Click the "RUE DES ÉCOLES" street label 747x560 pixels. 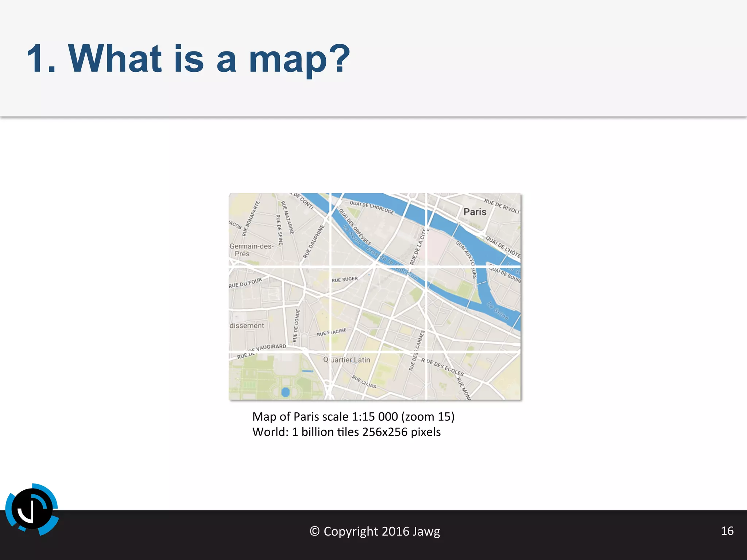pyautogui.click(x=442, y=367)
